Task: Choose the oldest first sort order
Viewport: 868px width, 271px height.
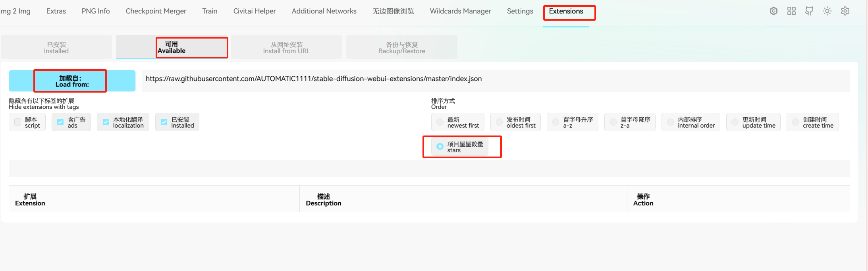Action: [499, 122]
